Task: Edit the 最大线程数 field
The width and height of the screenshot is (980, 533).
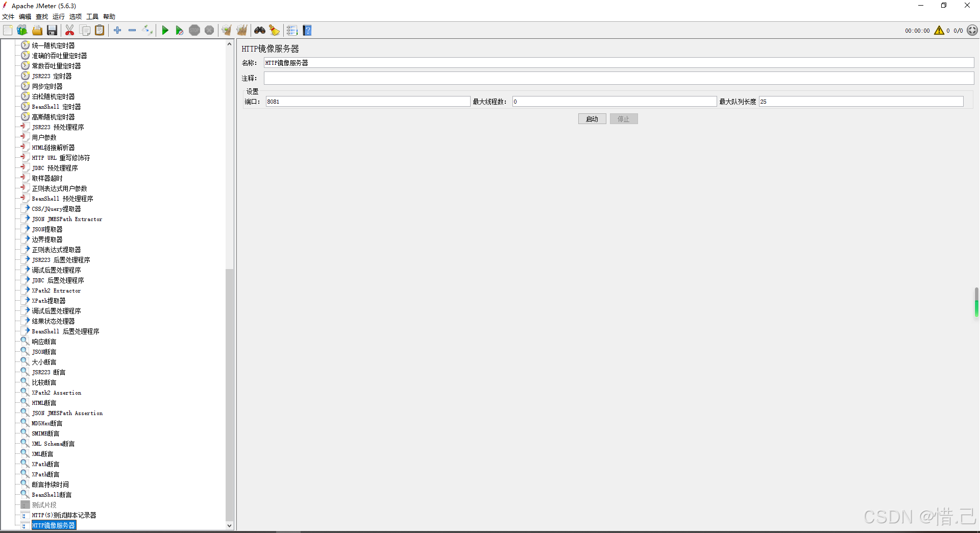Action: point(615,102)
